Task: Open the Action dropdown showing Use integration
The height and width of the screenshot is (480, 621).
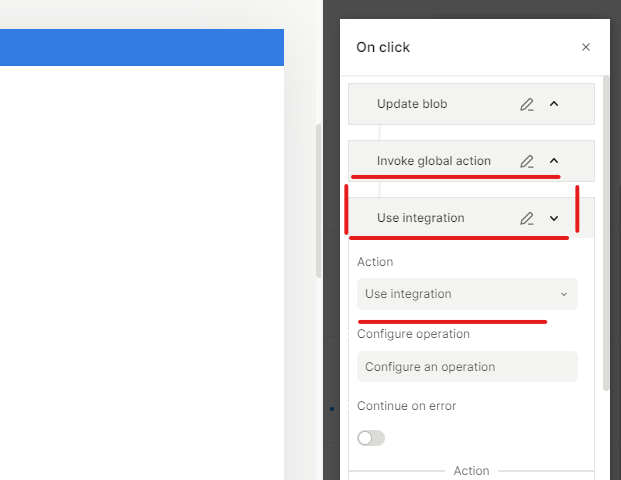Action: pyautogui.click(x=467, y=294)
